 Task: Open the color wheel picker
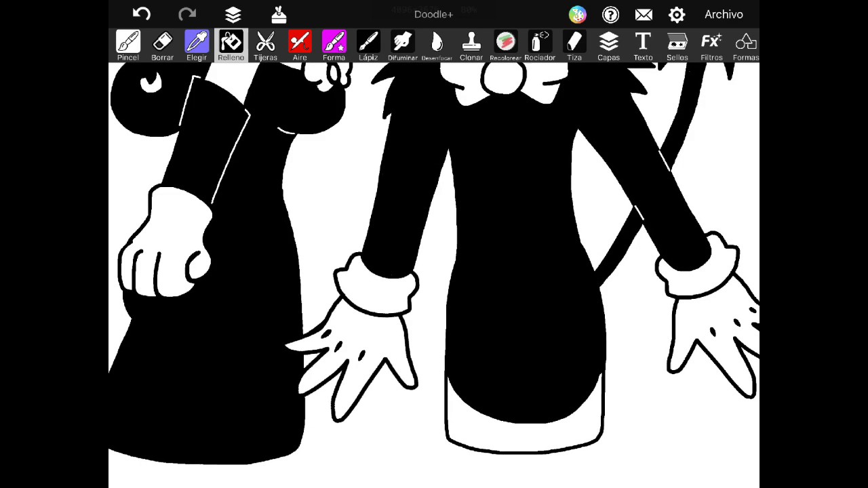coord(578,14)
